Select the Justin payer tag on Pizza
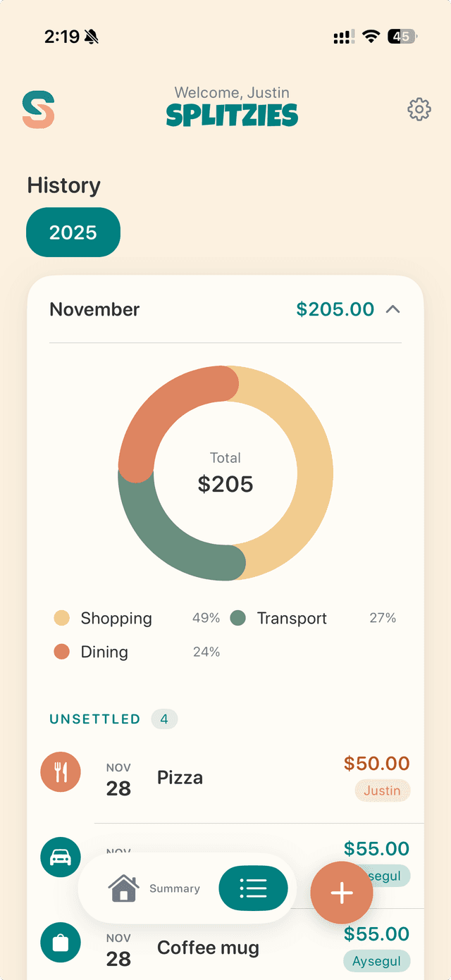Viewport: 451px width, 980px height. pos(382,790)
